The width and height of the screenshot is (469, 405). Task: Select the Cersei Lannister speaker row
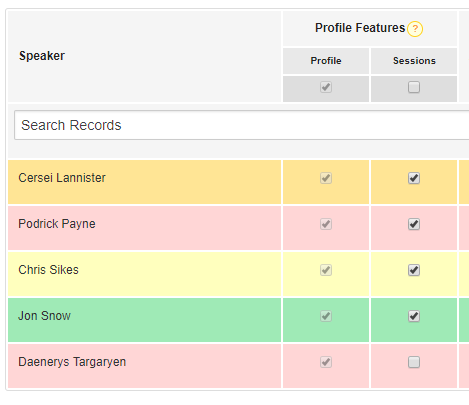[x=144, y=182]
